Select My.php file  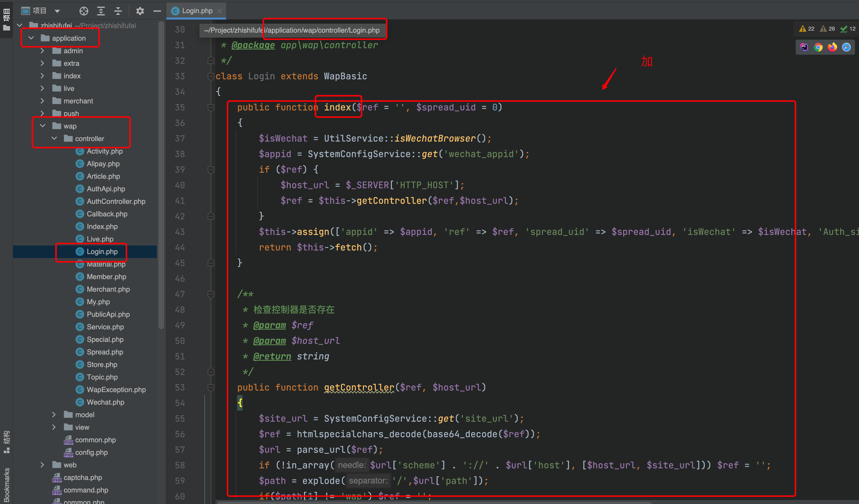pos(93,302)
